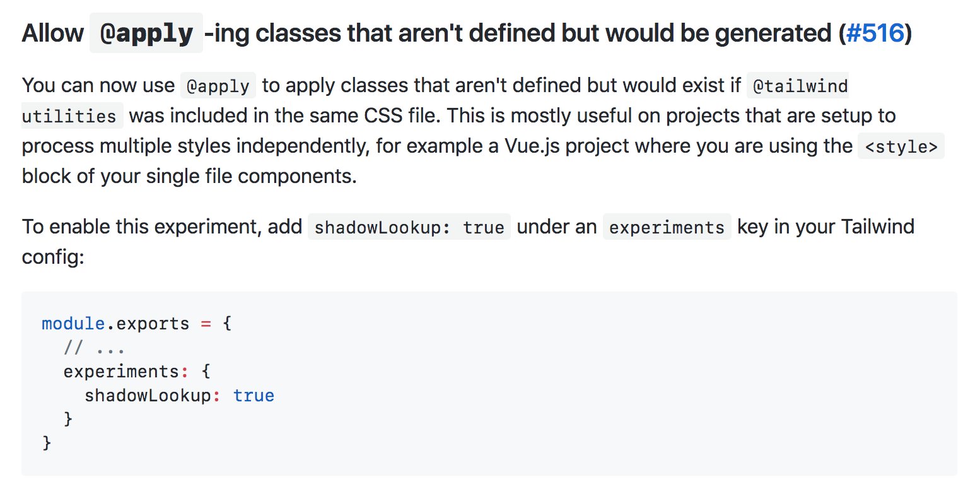Click the 'utilities' inline code snippet
The image size is (980, 496).
[x=69, y=116]
